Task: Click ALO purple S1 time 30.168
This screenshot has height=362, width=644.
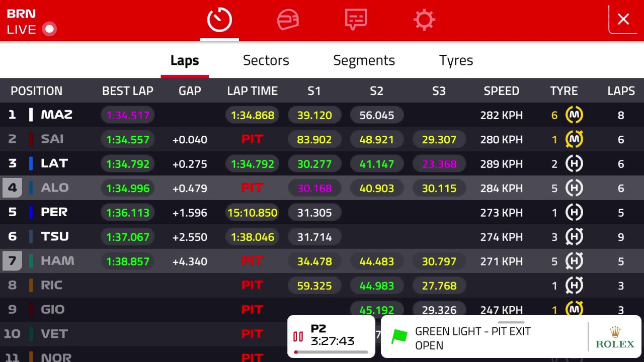Action: point(314,188)
